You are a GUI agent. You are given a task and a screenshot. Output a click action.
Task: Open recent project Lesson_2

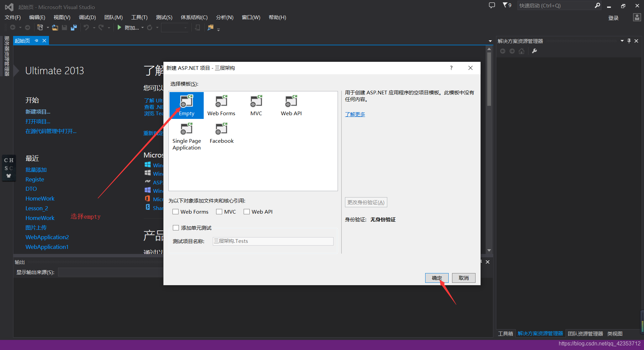pyautogui.click(x=37, y=208)
